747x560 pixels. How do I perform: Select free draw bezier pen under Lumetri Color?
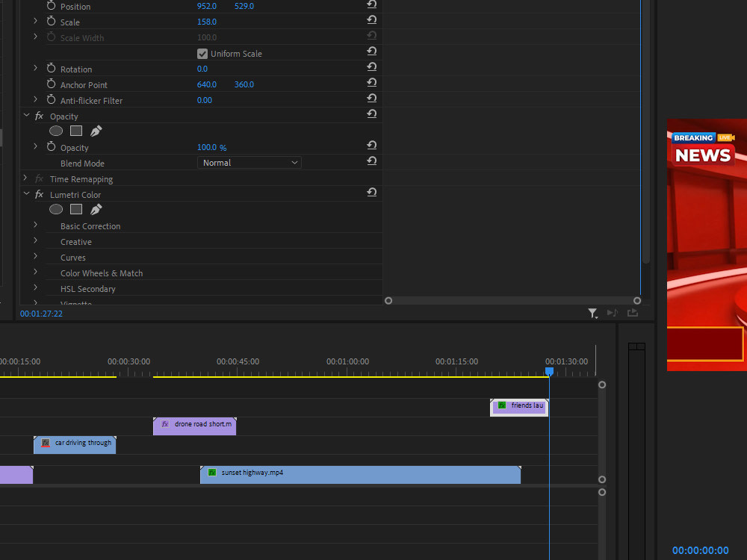[96, 210]
